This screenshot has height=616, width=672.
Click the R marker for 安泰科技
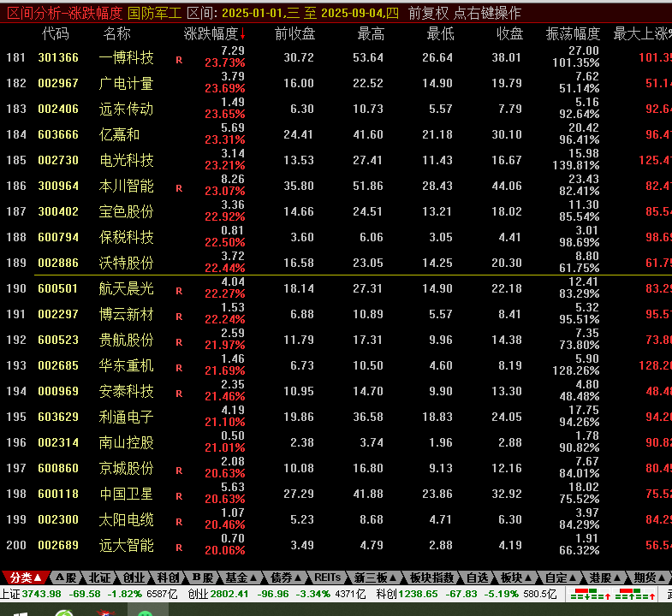point(179,394)
